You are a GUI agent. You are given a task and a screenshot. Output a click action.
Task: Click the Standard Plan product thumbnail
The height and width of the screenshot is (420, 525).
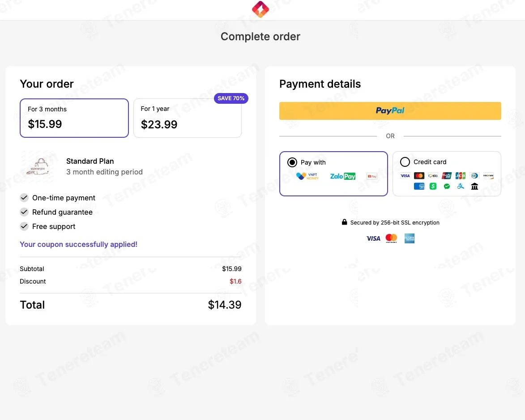click(38, 166)
